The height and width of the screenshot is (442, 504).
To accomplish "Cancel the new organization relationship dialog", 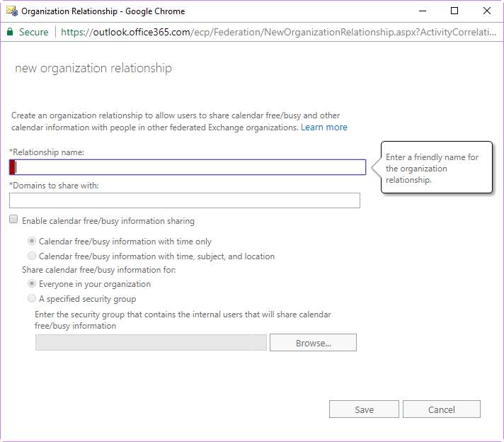I will 441,409.
